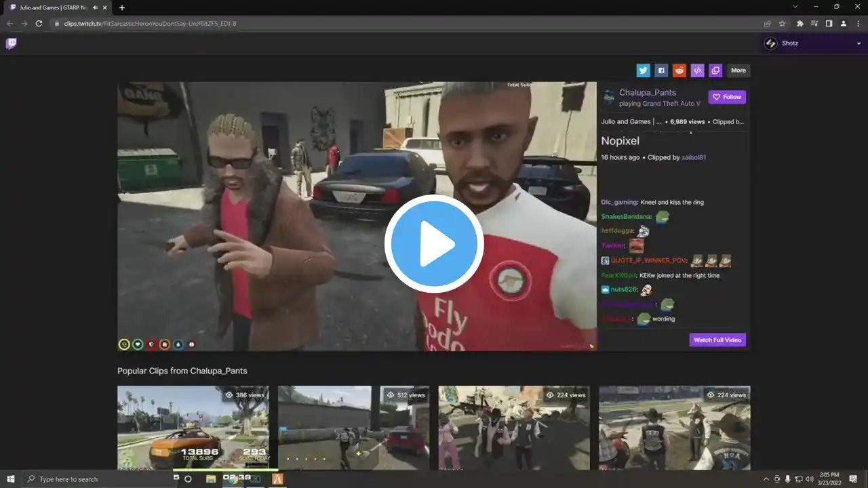Go to Twitch home via logo
This screenshot has width=868, height=488.
point(12,43)
